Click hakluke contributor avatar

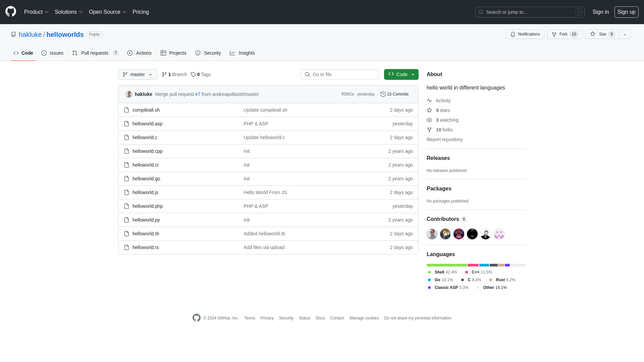pyautogui.click(x=432, y=234)
